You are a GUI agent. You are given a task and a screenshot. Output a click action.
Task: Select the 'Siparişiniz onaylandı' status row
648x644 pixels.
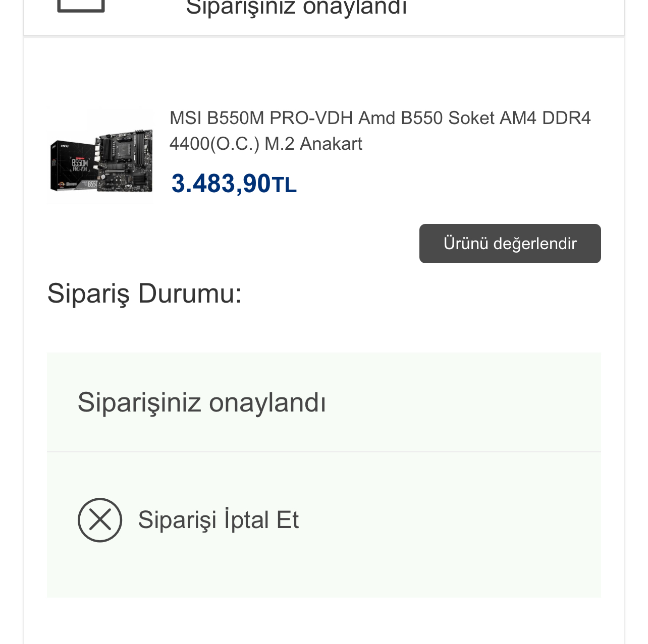click(323, 402)
